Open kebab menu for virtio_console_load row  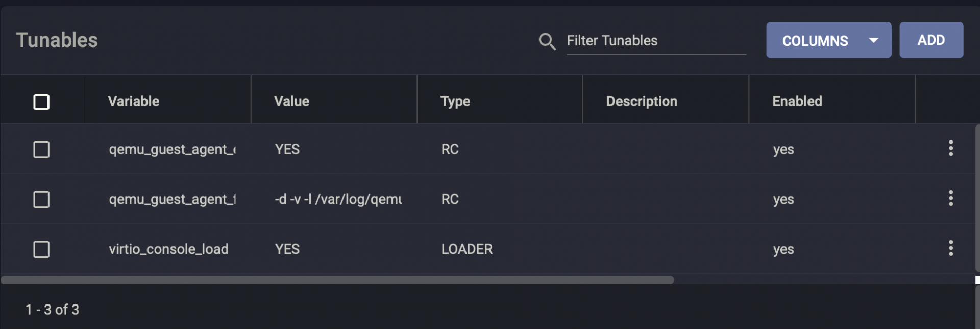point(950,248)
